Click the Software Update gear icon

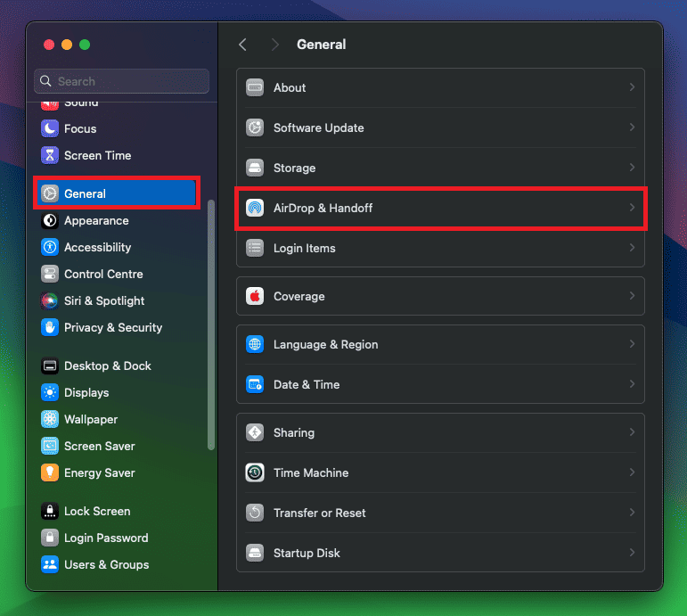point(255,127)
